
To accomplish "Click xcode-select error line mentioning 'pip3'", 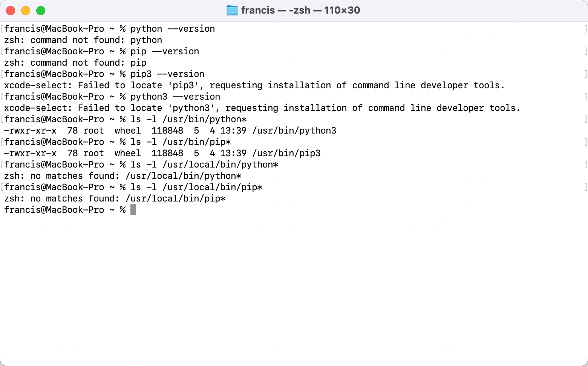I will tap(254, 85).
